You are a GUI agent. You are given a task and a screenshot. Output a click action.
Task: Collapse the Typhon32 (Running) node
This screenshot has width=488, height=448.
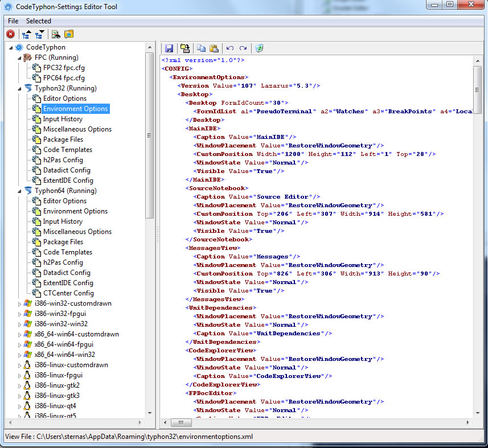coord(19,89)
